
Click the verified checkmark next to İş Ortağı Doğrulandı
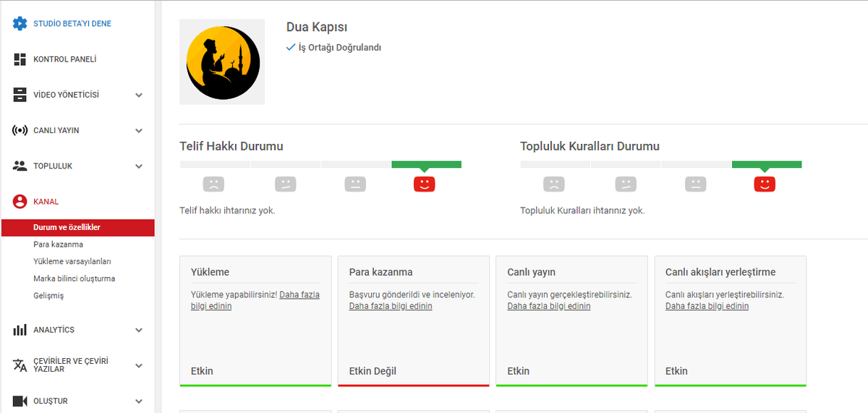point(291,47)
